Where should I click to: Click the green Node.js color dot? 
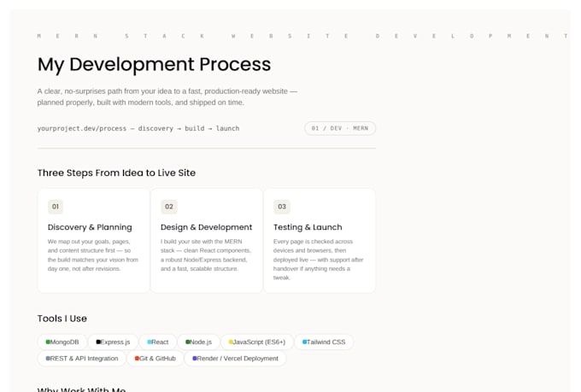[x=188, y=342]
